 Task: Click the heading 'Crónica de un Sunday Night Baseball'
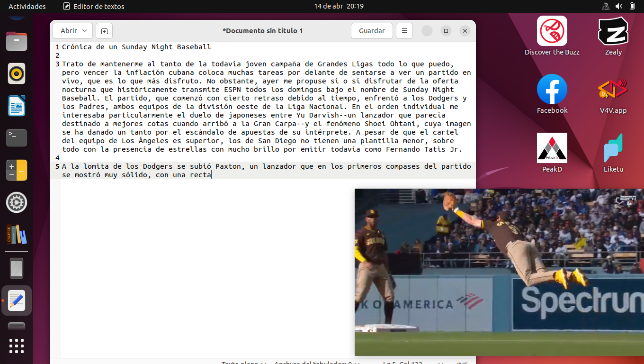(x=136, y=47)
